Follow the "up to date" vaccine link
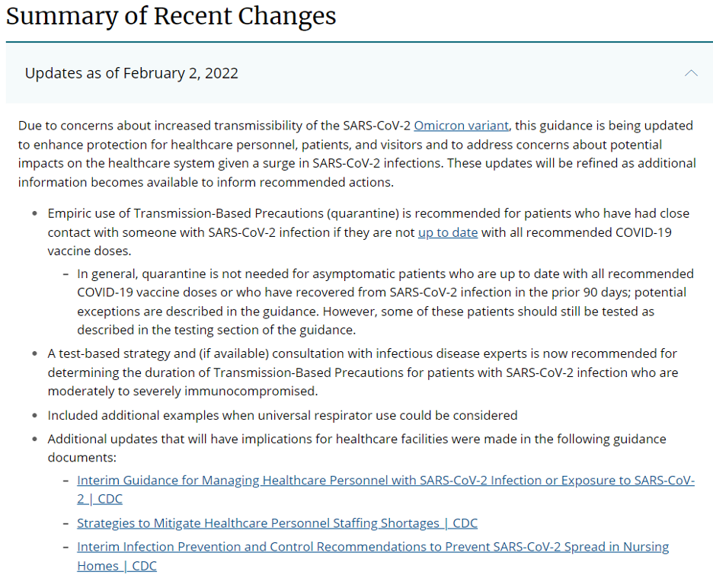The image size is (713, 588). coord(448,232)
